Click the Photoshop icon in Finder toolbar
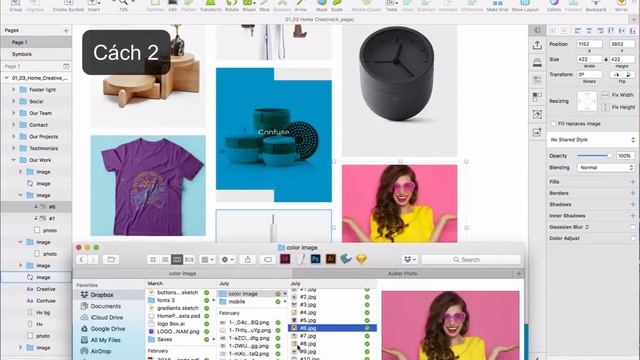 pyautogui.click(x=315, y=259)
